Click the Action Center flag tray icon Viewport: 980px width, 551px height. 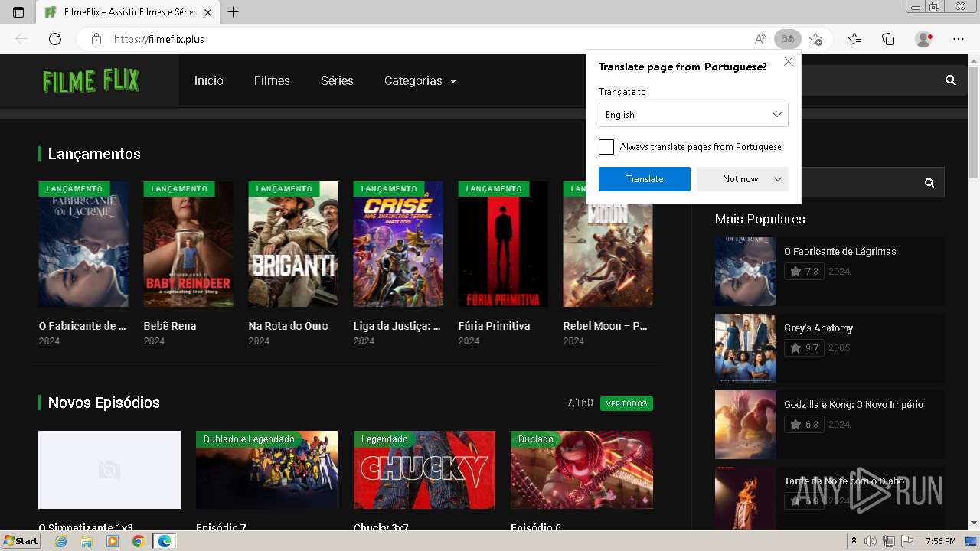point(906,541)
